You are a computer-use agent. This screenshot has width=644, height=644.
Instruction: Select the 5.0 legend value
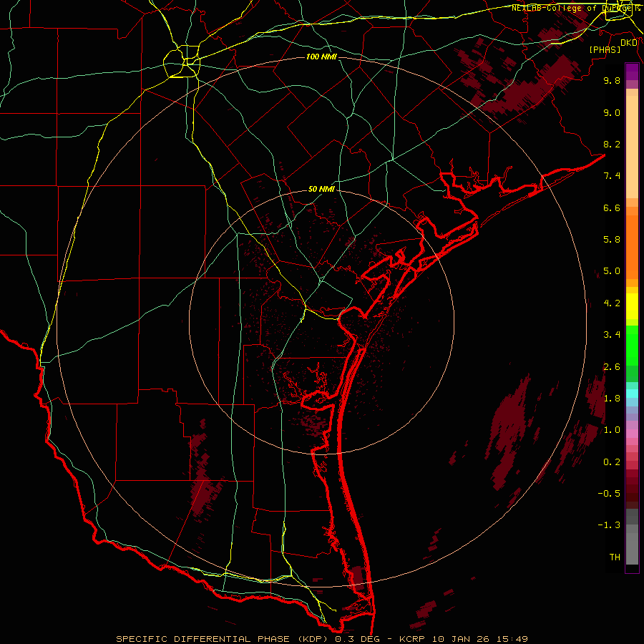(612, 271)
